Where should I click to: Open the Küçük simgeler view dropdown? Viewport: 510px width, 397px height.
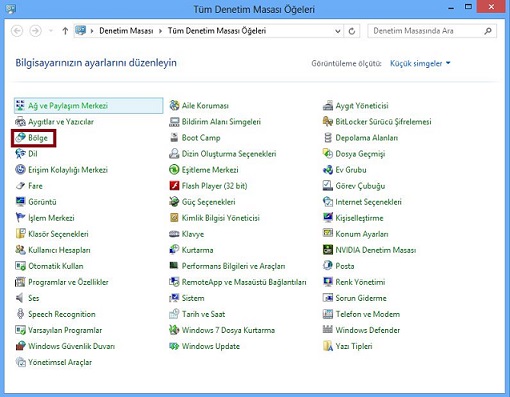click(420, 63)
